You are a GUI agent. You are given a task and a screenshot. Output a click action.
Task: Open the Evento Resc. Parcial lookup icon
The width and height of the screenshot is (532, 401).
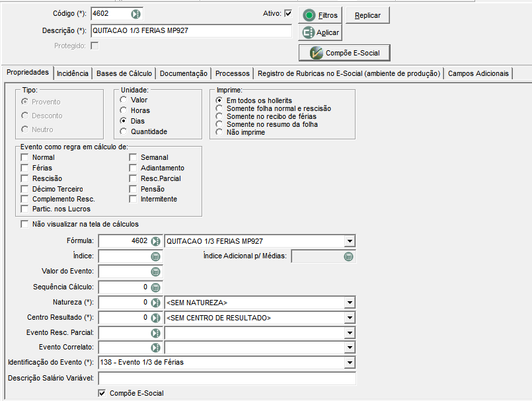[x=156, y=333]
